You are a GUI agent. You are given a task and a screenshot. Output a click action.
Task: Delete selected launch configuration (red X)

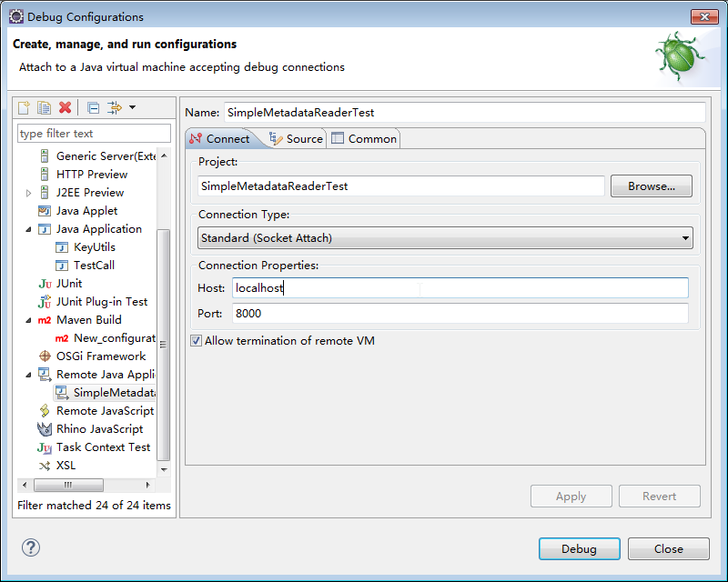65,107
